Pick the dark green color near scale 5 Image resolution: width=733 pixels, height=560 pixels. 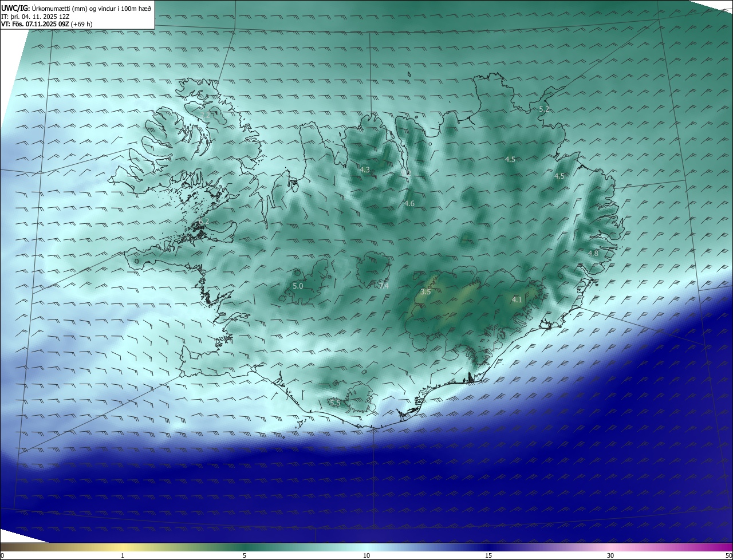[245, 547]
